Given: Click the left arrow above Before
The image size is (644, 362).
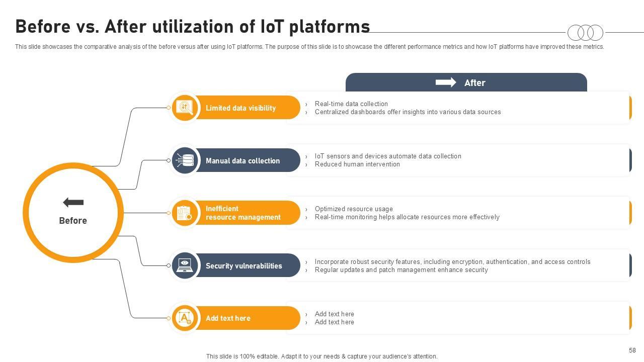Looking at the screenshot, I should (x=73, y=203).
